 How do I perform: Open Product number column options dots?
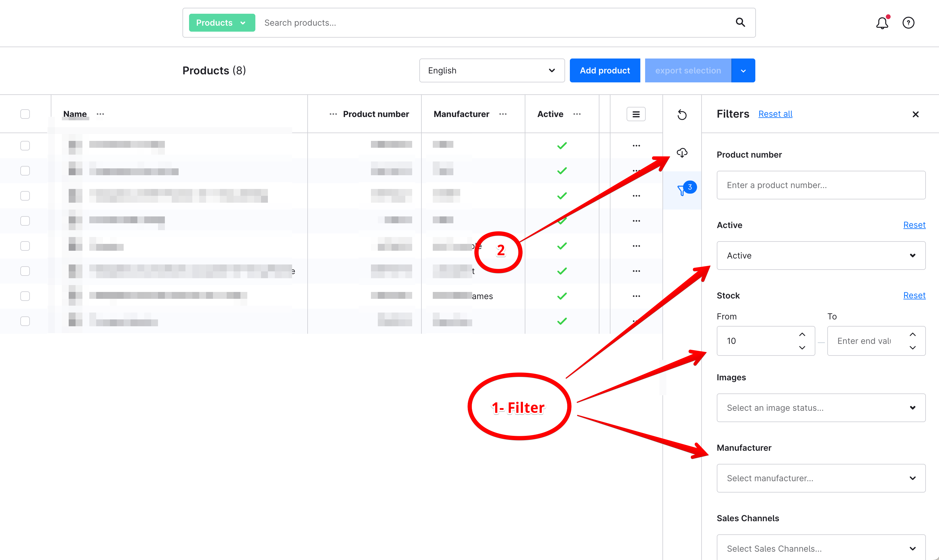(x=333, y=114)
